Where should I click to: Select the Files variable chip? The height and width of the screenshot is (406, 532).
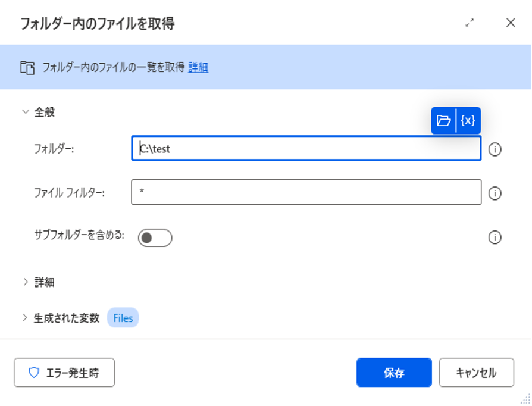click(x=123, y=318)
